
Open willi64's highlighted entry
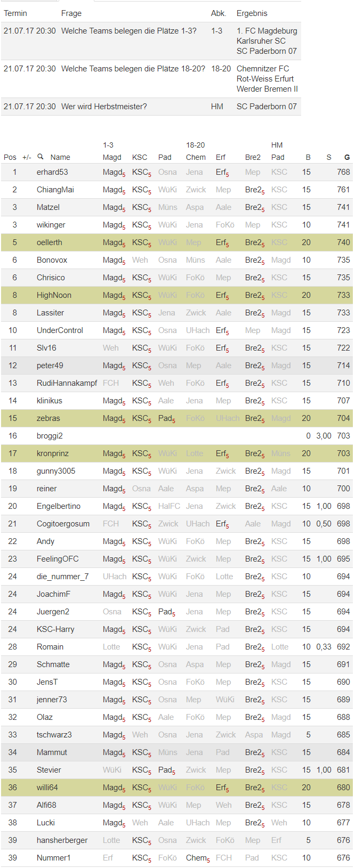(x=47, y=788)
